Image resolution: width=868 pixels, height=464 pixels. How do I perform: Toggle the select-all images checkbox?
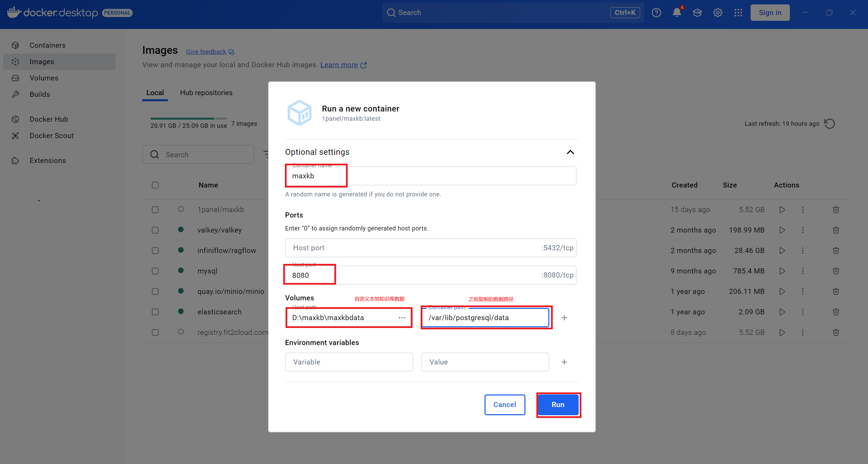coord(155,185)
